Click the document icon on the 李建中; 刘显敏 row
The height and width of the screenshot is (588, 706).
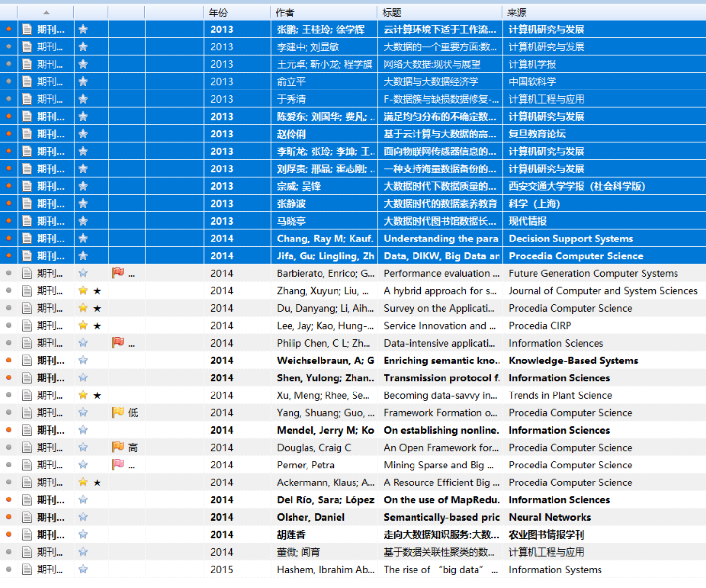pyautogui.click(x=28, y=47)
